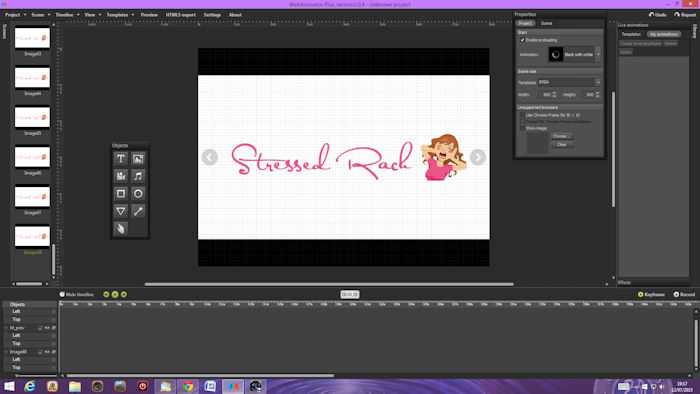Click the Height spinner arrows

click(x=598, y=95)
